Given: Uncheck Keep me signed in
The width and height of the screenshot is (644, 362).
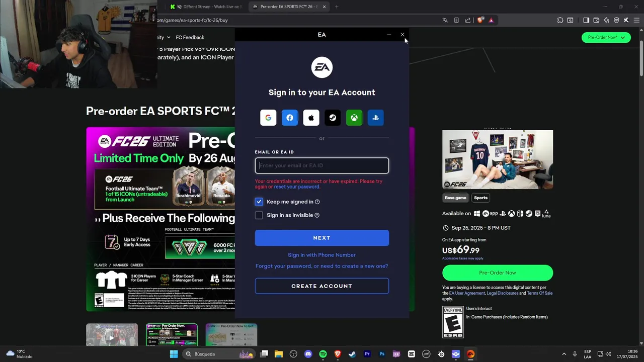Looking at the screenshot, I should coord(259,202).
